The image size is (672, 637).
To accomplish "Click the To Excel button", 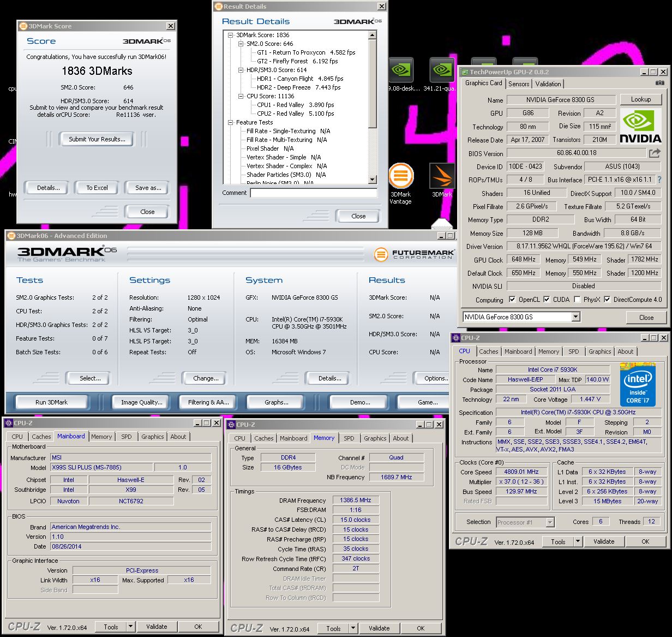I will point(97,188).
